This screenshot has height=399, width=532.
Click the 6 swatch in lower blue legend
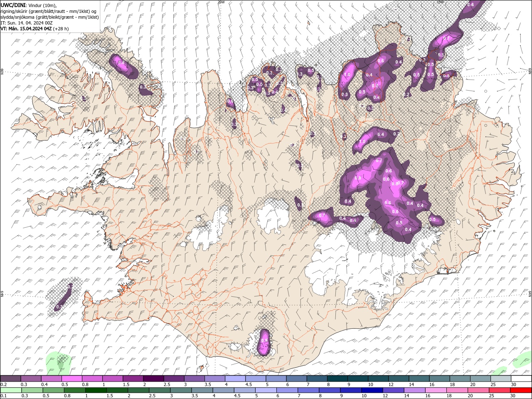[x=287, y=390]
